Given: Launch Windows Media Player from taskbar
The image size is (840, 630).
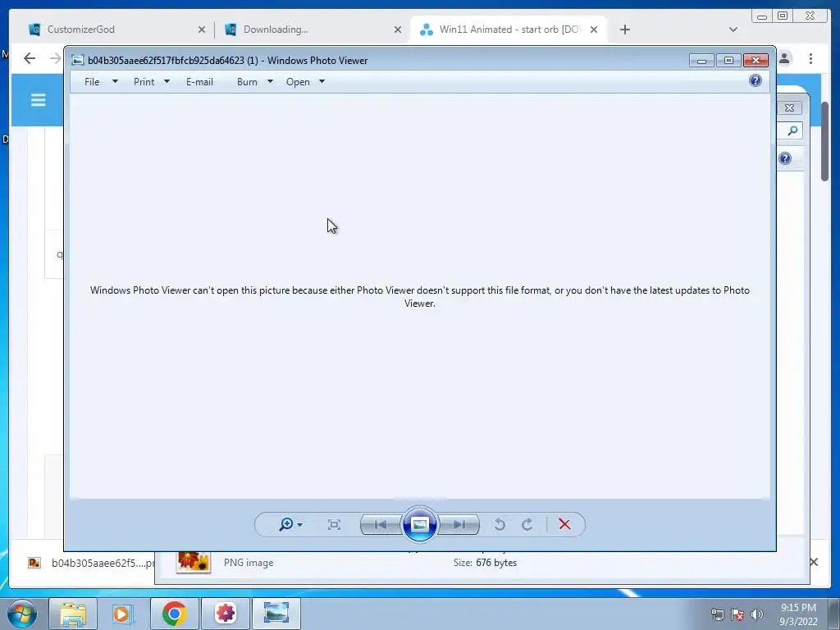Looking at the screenshot, I should click(x=123, y=614).
